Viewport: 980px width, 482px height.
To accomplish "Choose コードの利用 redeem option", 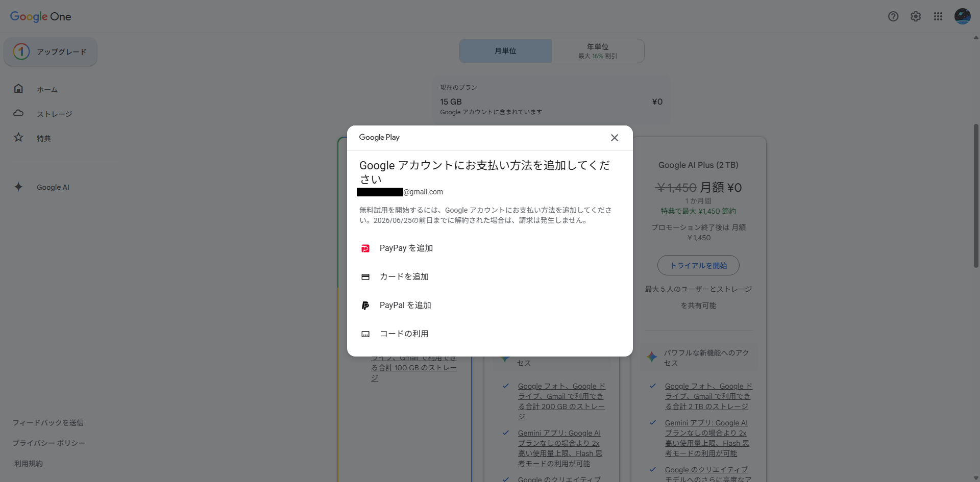I will pyautogui.click(x=490, y=334).
